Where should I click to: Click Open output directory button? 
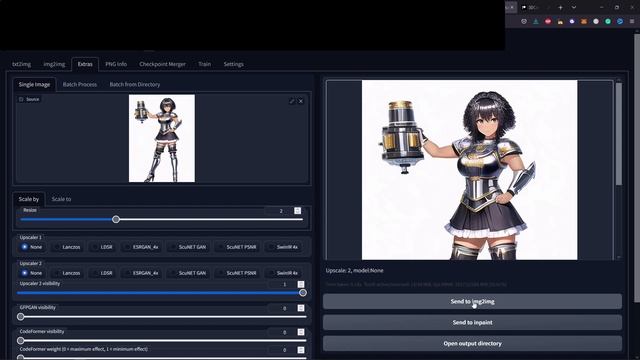coord(472,343)
